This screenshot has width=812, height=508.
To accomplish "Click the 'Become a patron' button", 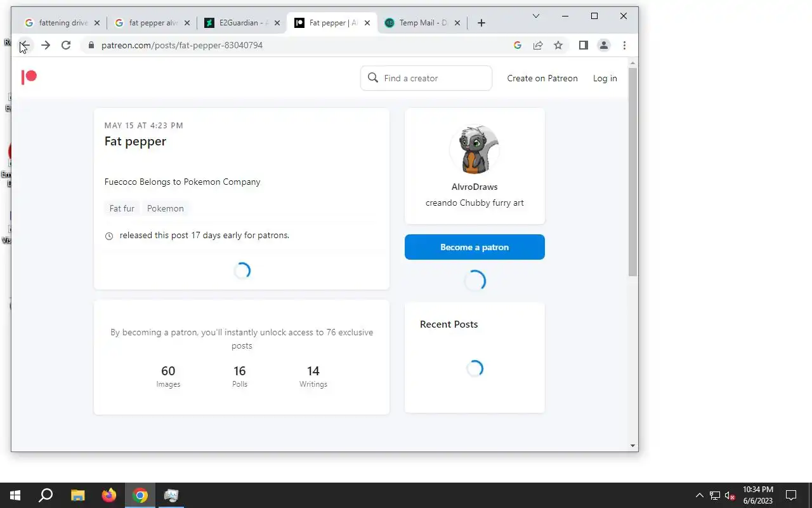I will (x=475, y=247).
